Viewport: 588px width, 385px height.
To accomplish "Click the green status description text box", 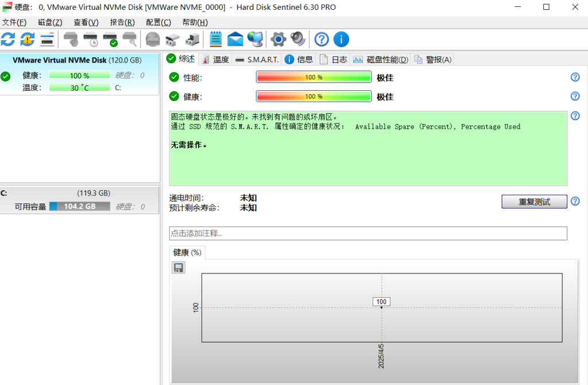I will [x=368, y=148].
